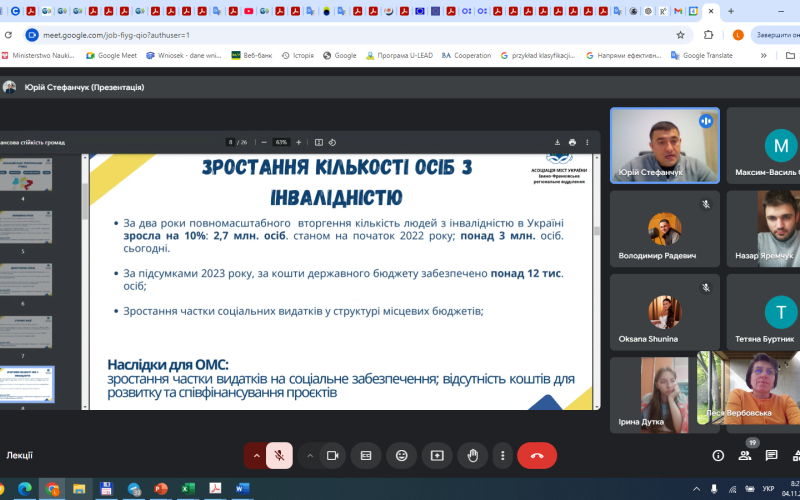Click the address bar URL
This screenshot has width=800, height=500.
click(x=116, y=35)
